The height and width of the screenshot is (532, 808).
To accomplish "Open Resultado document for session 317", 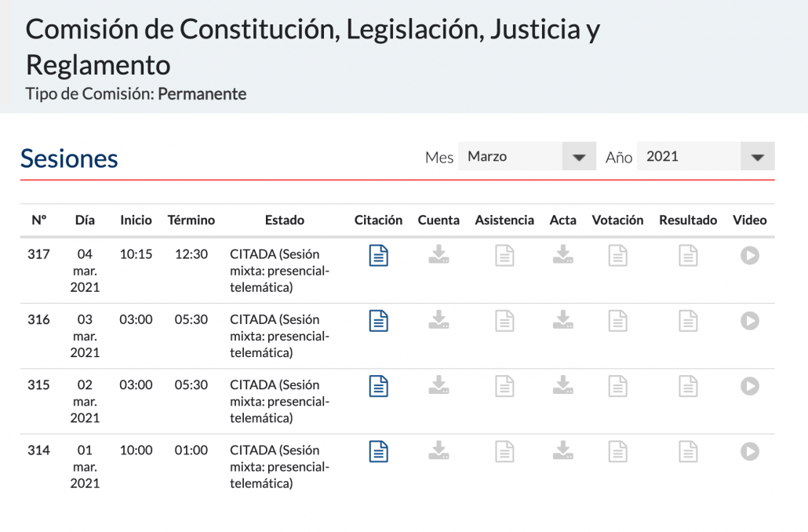I will (688, 256).
